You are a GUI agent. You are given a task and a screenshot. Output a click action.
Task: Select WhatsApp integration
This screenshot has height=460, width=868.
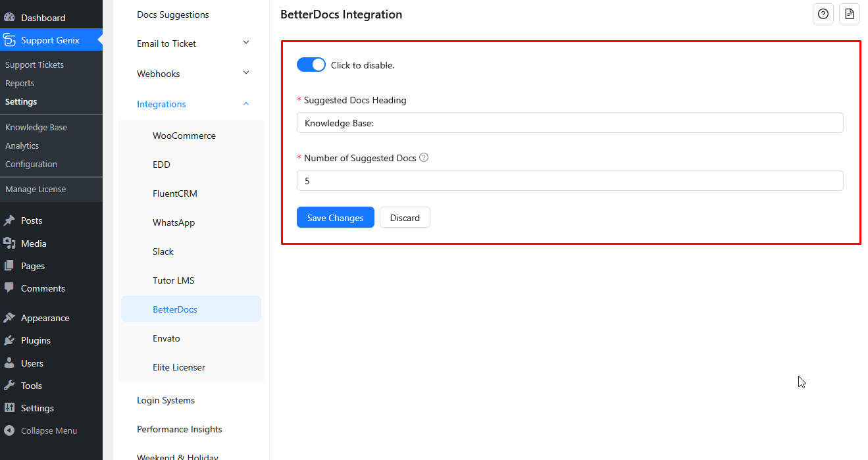[174, 222]
